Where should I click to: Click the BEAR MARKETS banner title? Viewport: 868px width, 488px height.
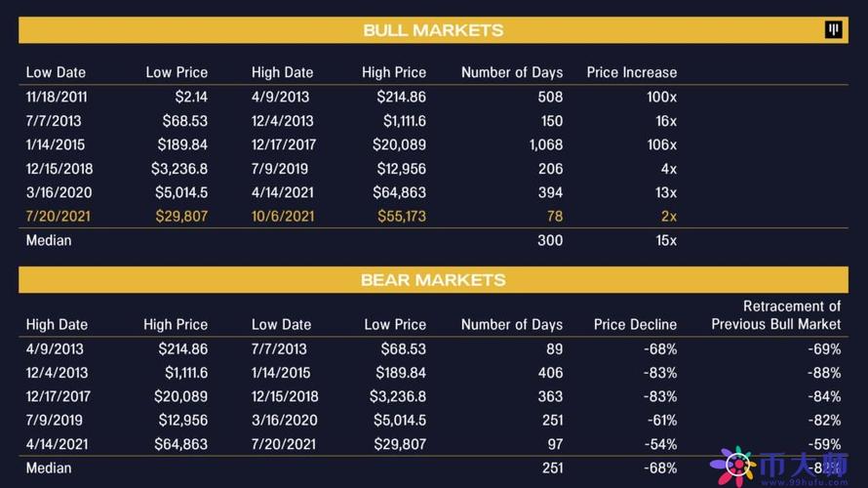(433, 280)
